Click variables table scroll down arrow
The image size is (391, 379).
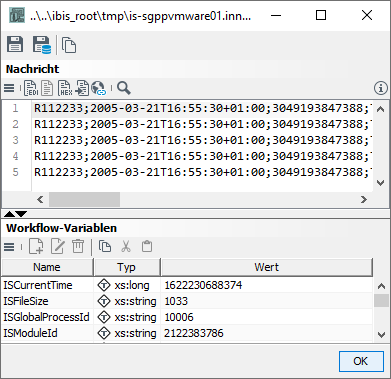pos(381,334)
